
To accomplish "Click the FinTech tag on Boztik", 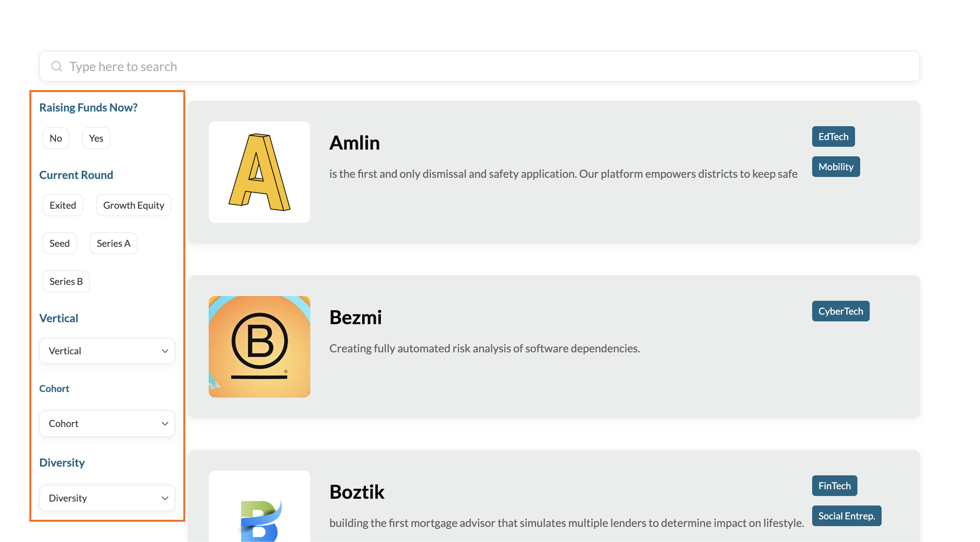I will click(835, 486).
